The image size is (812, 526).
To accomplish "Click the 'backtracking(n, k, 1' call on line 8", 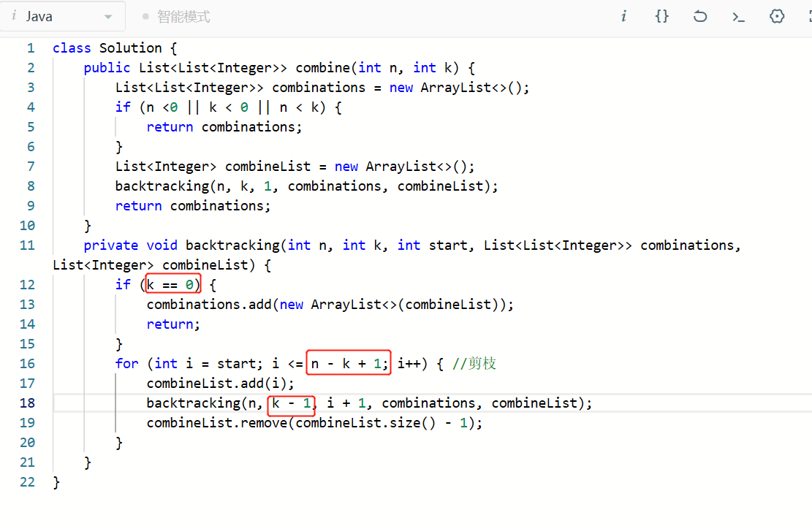I will [193, 186].
